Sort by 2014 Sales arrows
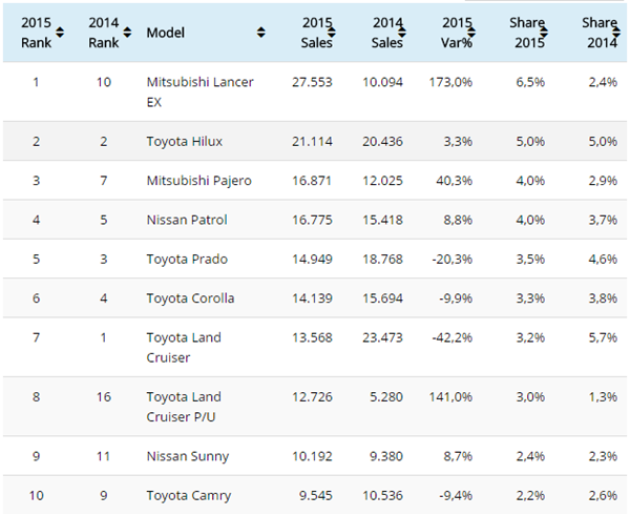The width and height of the screenshot is (630, 515). click(402, 32)
